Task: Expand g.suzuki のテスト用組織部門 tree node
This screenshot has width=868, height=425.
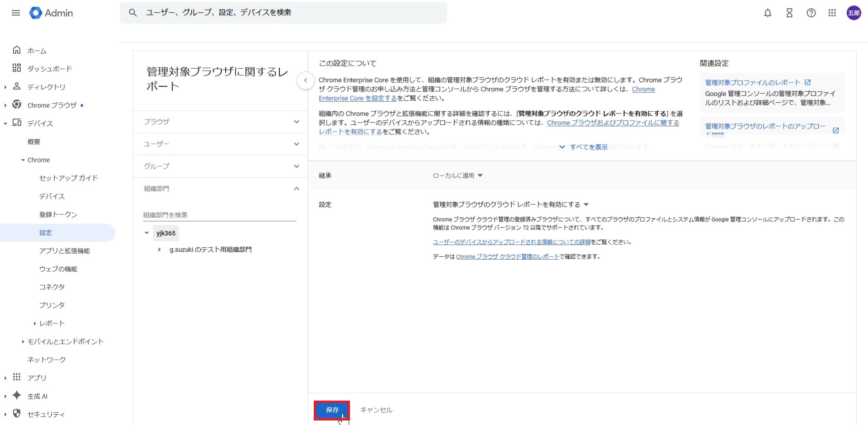Action: tap(159, 250)
